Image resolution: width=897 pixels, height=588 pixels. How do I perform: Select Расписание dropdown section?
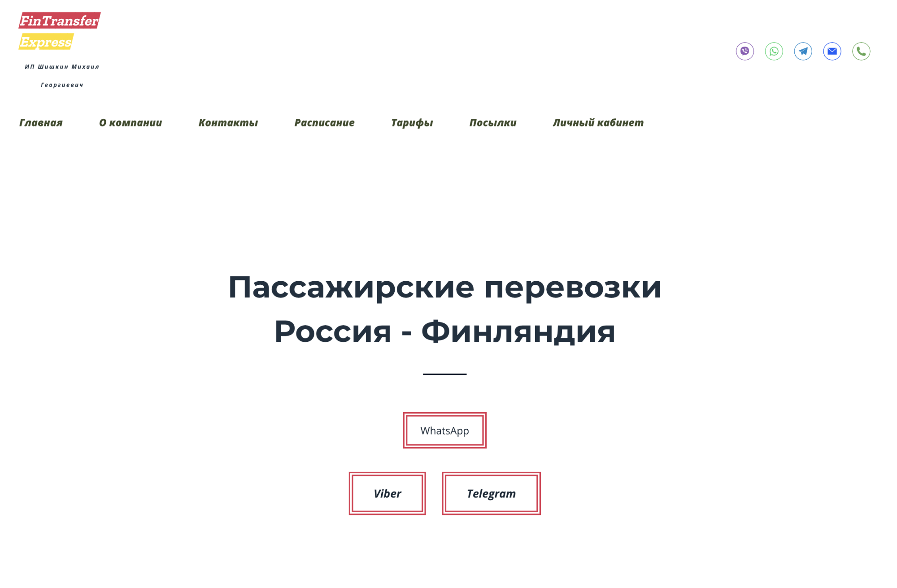coord(323,123)
